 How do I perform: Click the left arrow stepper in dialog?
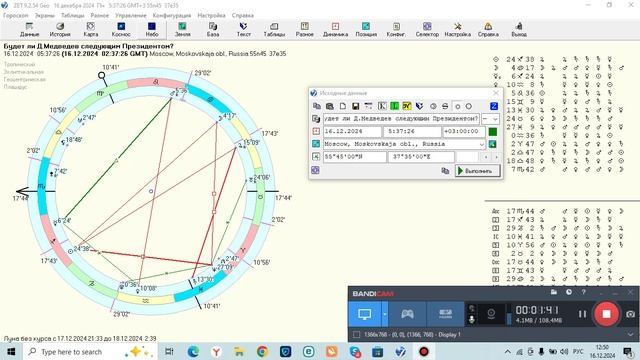[x=486, y=157]
